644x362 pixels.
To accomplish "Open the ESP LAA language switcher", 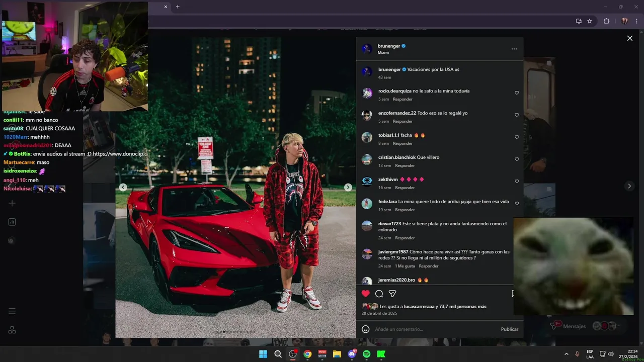I will click(590, 354).
